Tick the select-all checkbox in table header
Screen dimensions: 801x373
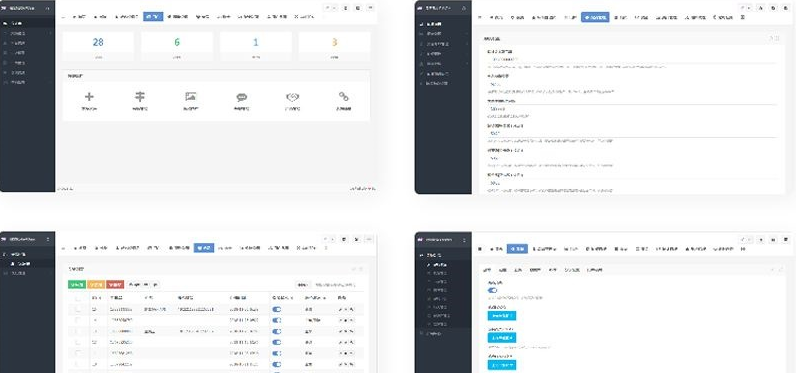click(78, 298)
